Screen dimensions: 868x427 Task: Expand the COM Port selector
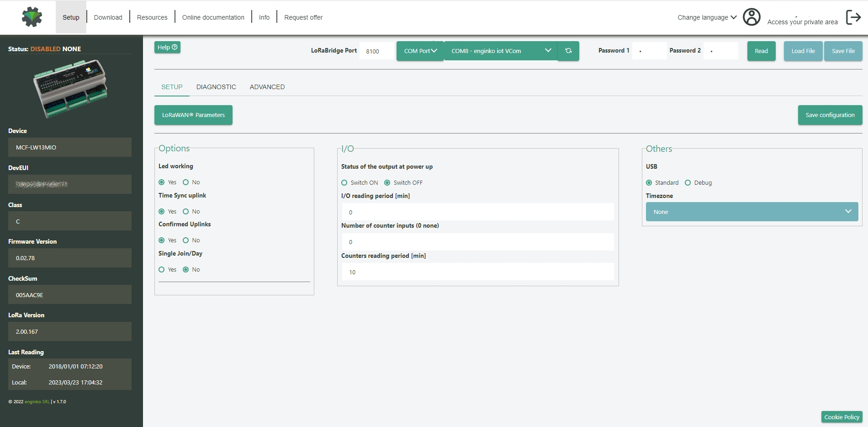click(420, 51)
